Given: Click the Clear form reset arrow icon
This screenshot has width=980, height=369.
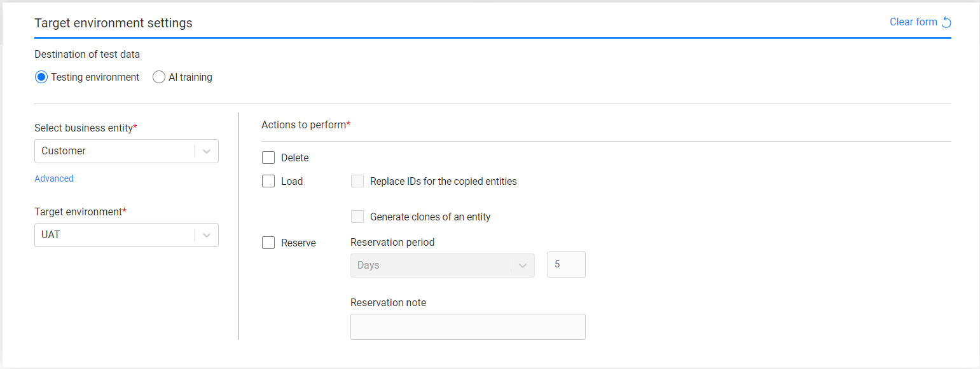Looking at the screenshot, I should pyautogui.click(x=946, y=23).
